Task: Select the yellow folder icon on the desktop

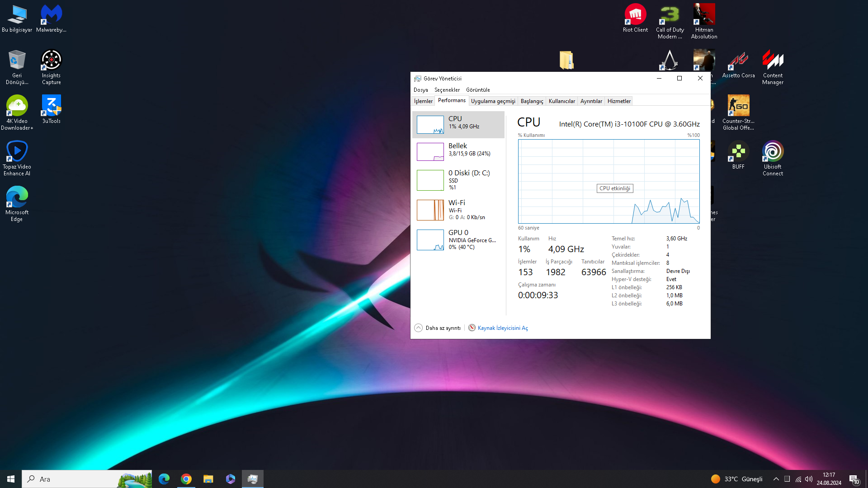Action: [566, 60]
